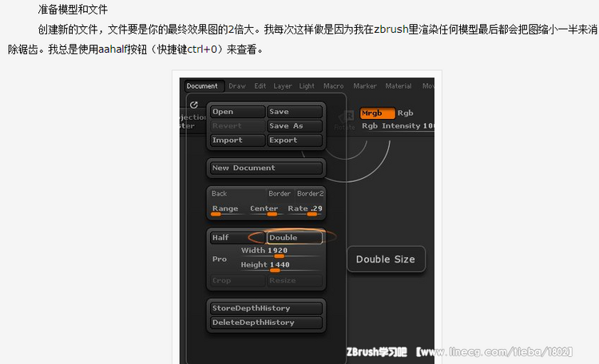Click the Save document button
This screenshot has width=599, height=364.
pyautogui.click(x=294, y=112)
